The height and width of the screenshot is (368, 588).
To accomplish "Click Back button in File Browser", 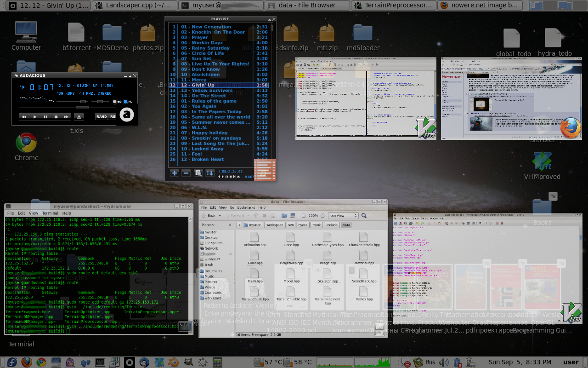I will pos(209,215).
